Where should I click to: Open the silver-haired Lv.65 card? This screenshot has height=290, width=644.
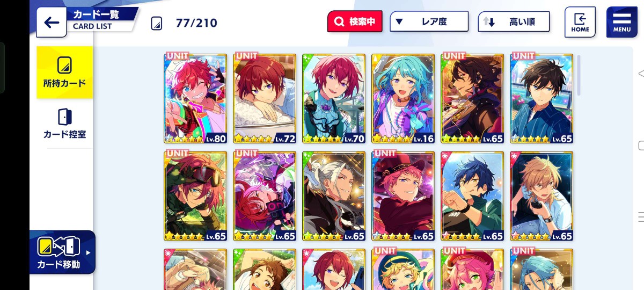(x=334, y=197)
